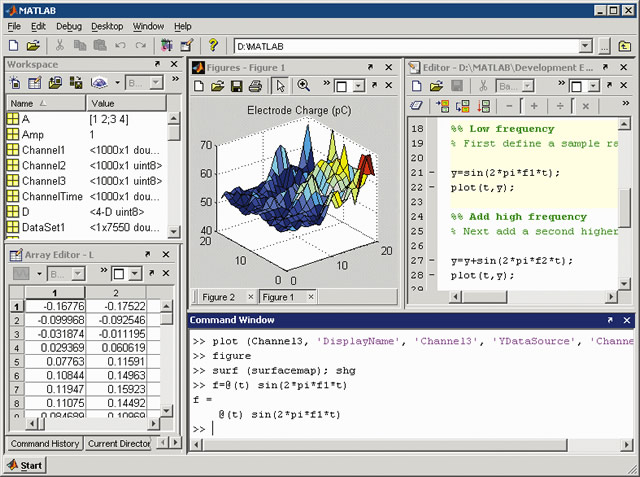Click New file icon in main toolbar

(x=13, y=45)
